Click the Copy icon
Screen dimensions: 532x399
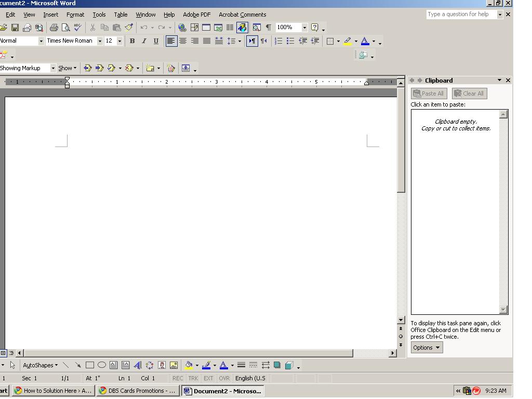point(104,28)
